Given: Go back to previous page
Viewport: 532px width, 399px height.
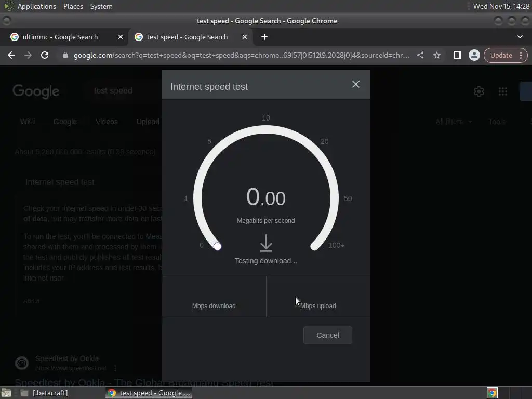Looking at the screenshot, I should [x=11, y=55].
